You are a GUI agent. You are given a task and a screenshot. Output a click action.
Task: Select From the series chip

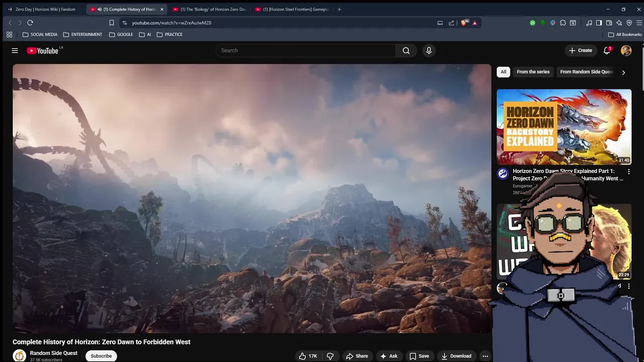pos(533,72)
